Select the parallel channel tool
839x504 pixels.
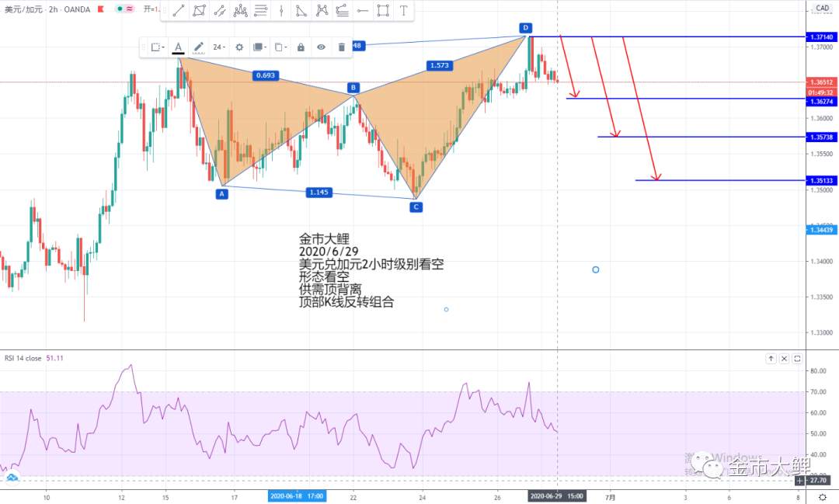pyautogui.click(x=219, y=10)
